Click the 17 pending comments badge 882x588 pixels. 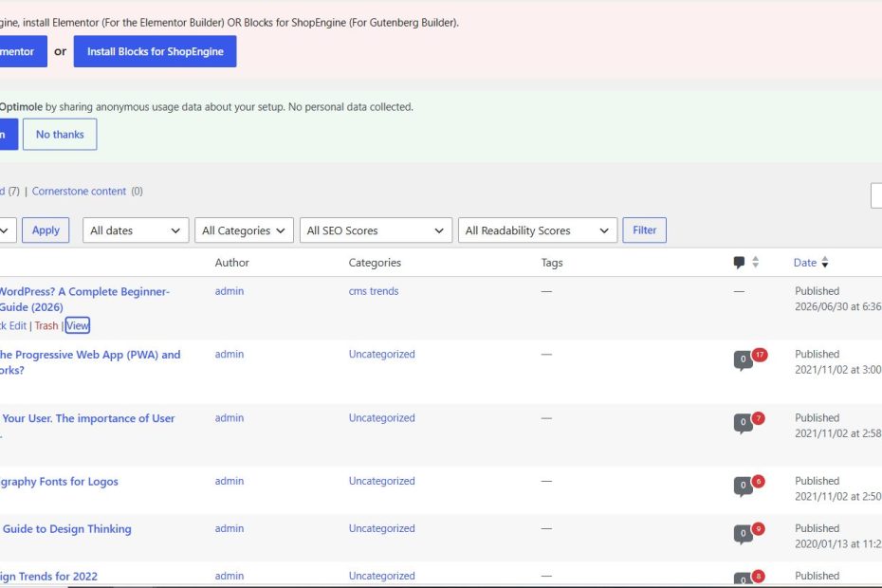click(760, 355)
